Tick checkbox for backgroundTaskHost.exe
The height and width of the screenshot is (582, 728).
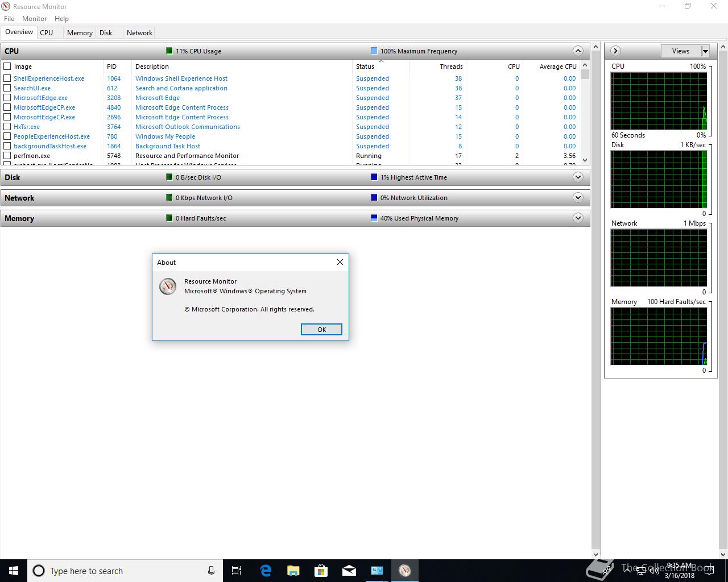click(7, 146)
